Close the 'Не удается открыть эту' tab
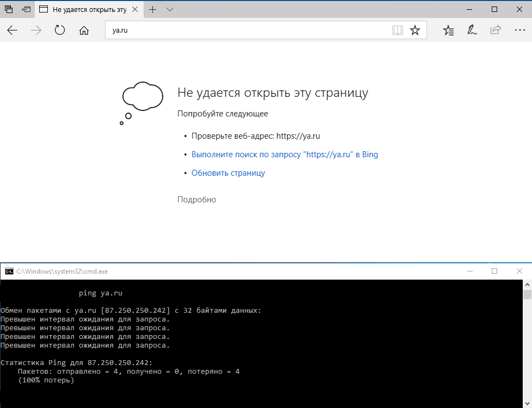Viewport: 532px width, 408px height. click(x=135, y=9)
